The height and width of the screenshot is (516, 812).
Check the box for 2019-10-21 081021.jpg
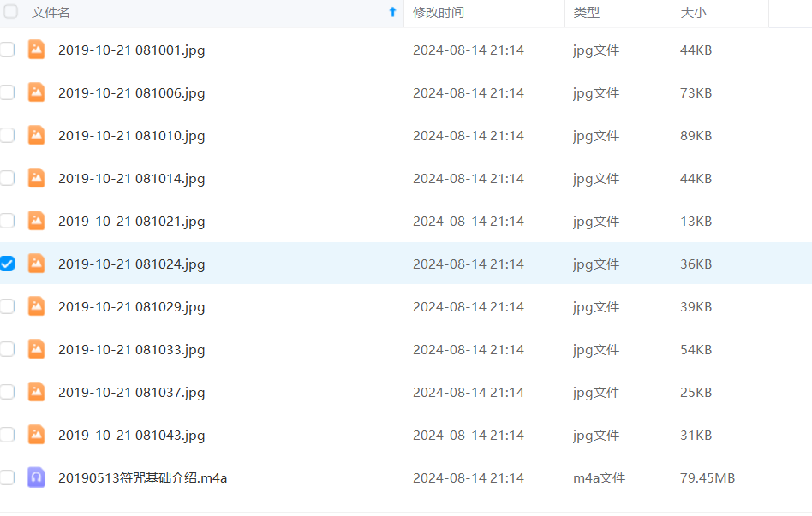(7, 221)
